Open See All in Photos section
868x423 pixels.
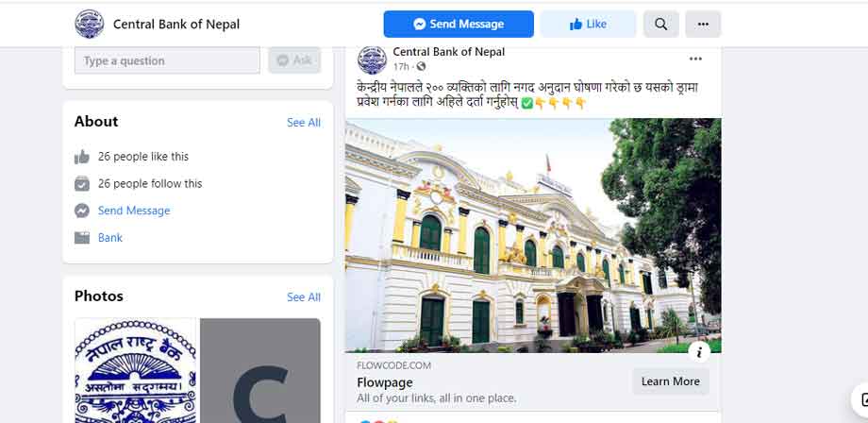pos(304,297)
